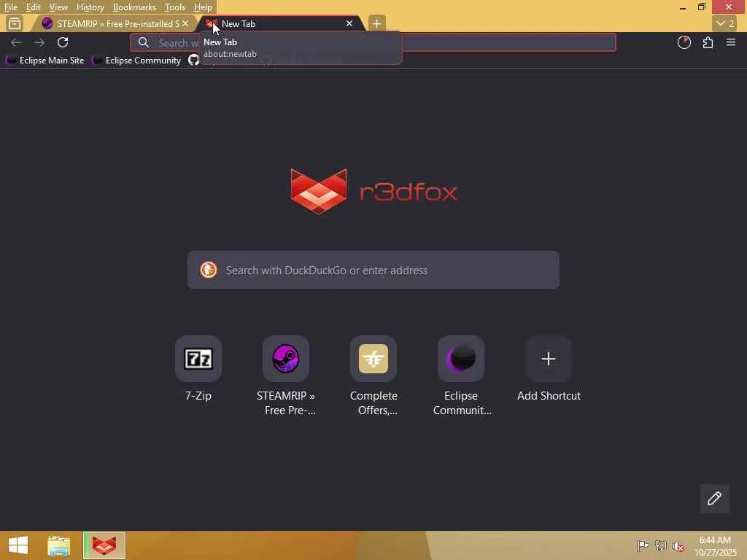The height and width of the screenshot is (560, 747).
Task: Open the Action Center flag icon
Action: pos(643,545)
